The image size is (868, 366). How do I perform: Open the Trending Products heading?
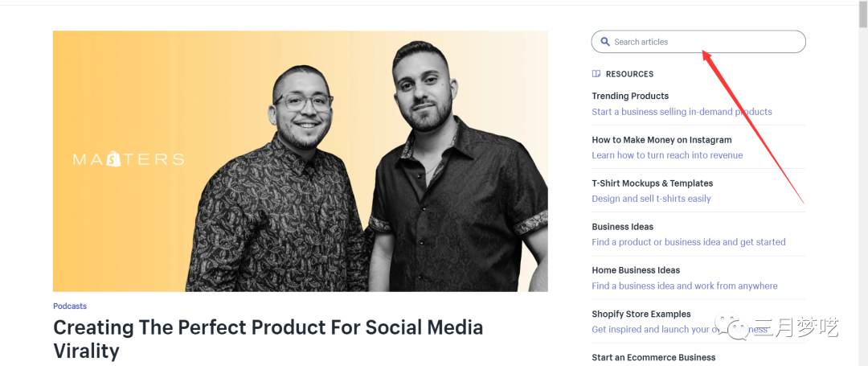[x=630, y=97]
